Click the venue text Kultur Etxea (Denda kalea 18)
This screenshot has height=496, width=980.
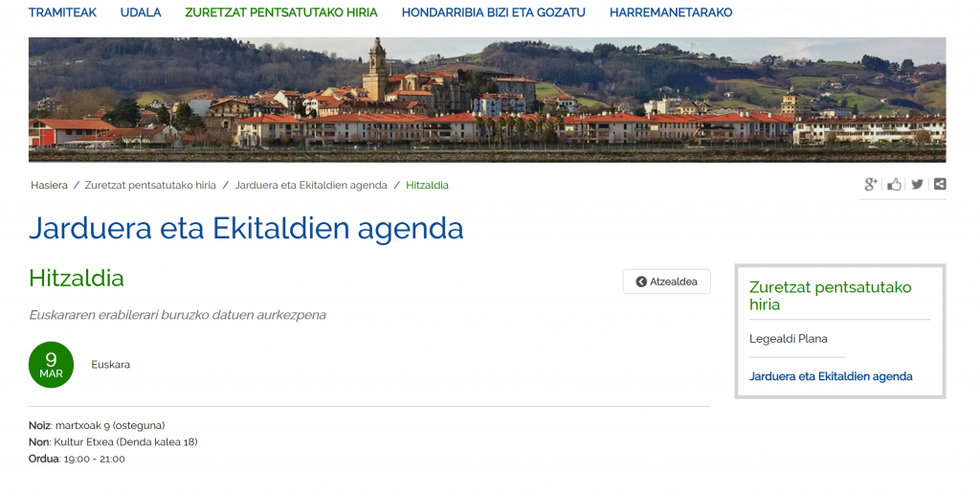tap(125, 442)
